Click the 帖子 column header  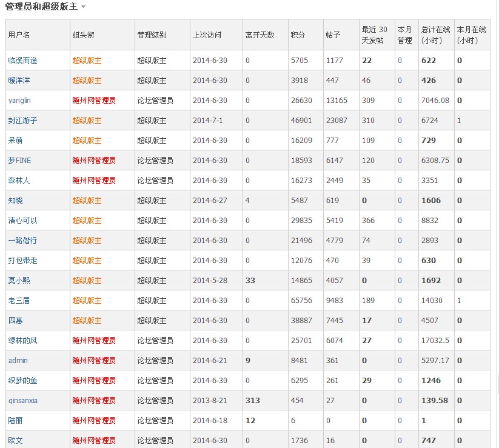[x=333, y=35]
